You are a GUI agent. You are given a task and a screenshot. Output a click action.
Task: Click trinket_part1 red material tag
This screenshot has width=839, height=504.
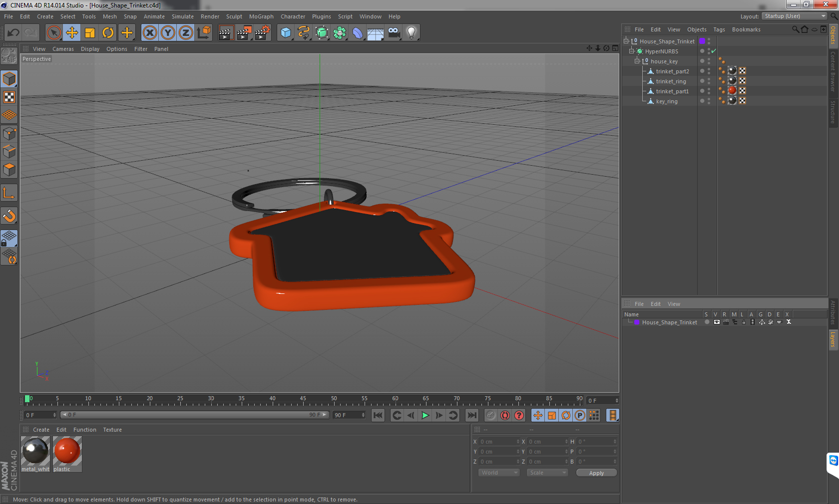coord(732,90)
